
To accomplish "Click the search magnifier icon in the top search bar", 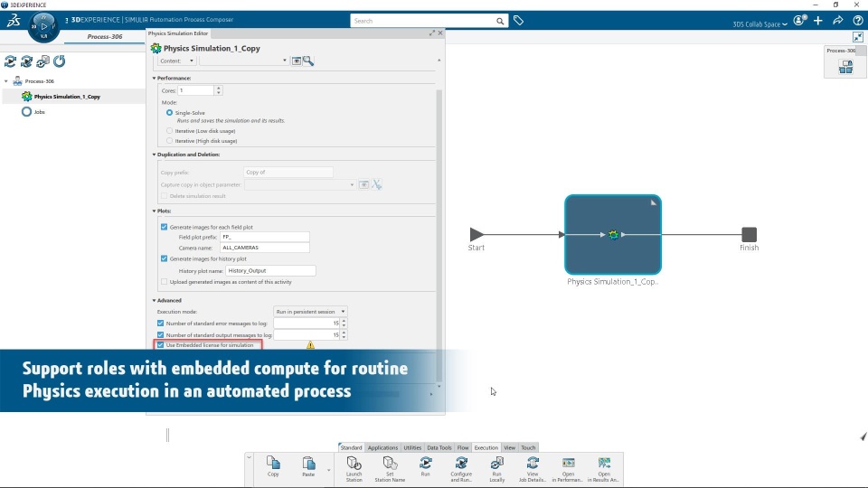I will [500, 21].
